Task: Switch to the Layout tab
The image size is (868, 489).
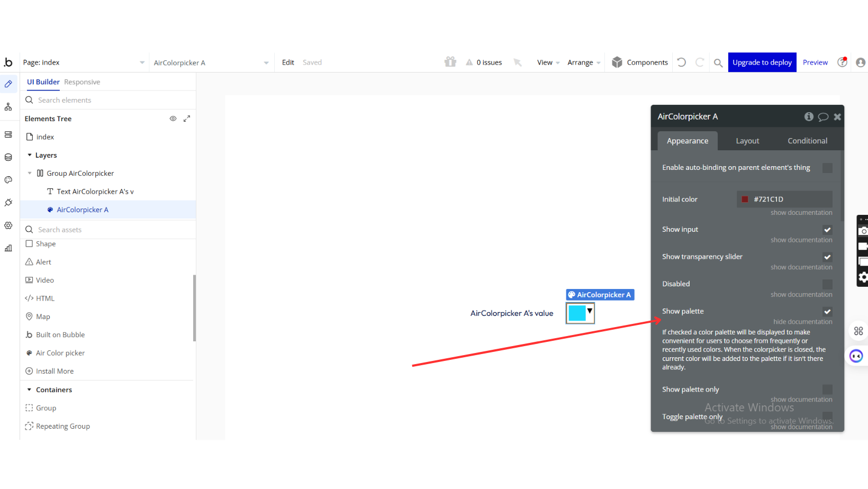Action: tap(747, 141)
